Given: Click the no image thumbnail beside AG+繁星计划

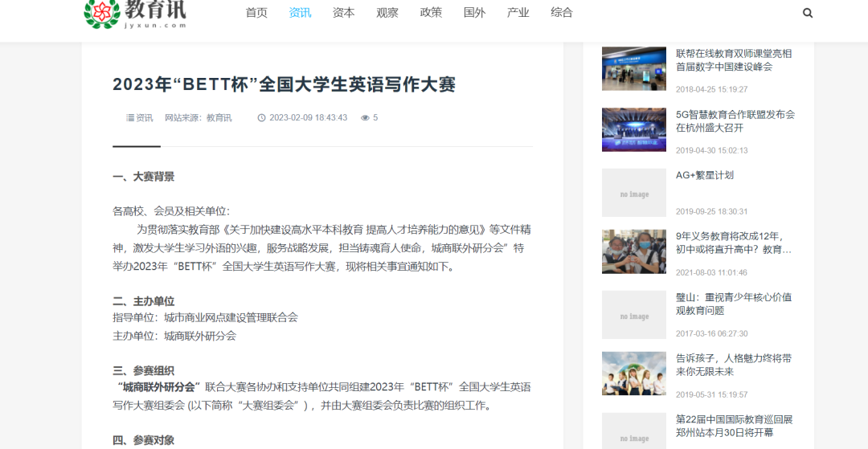Looking at the screenshot, I should (x=634, y=193).
